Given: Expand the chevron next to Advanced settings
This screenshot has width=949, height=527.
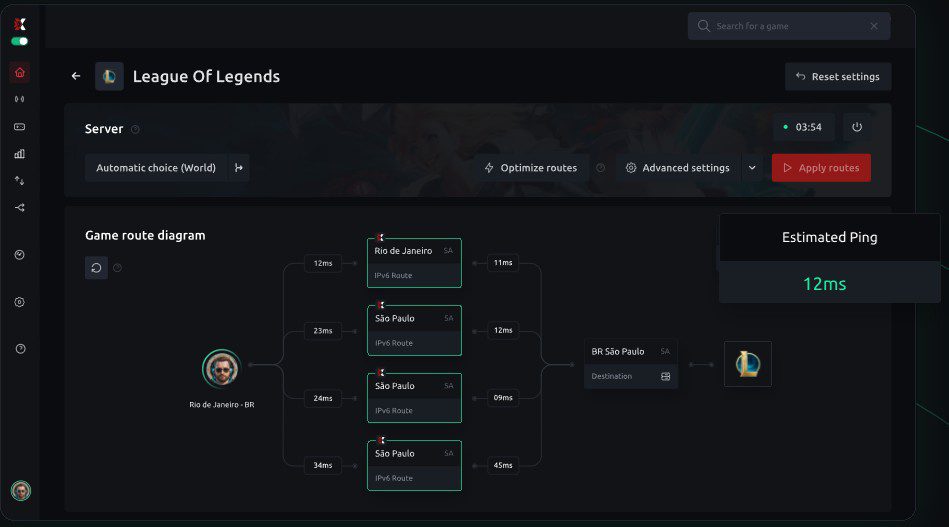Looking at the screenshot, I should 752,168.
